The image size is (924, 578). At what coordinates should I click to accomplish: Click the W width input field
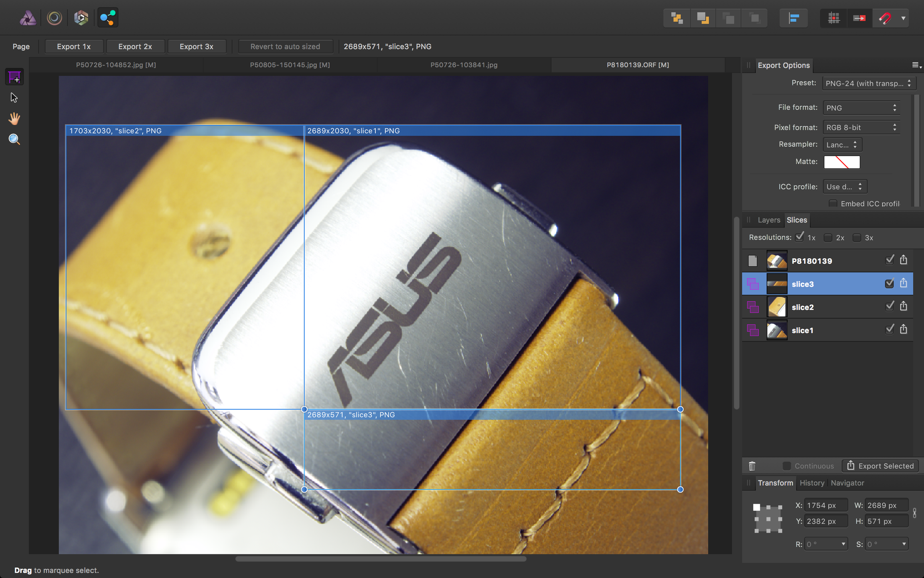click(x=887, y=505)
